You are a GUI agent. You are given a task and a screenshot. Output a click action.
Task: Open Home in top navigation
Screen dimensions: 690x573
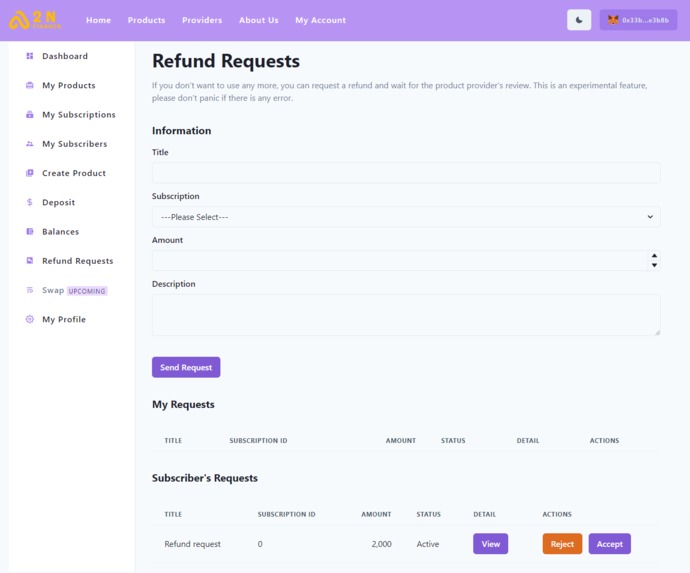pyautogui.click(x=99, y=20)
